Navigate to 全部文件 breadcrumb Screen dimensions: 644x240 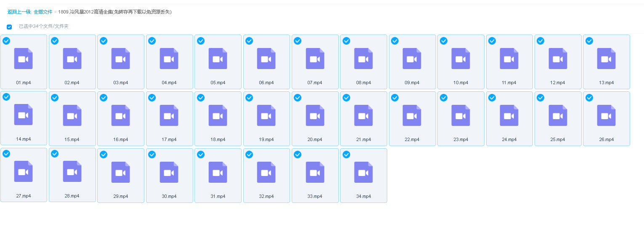43,12
